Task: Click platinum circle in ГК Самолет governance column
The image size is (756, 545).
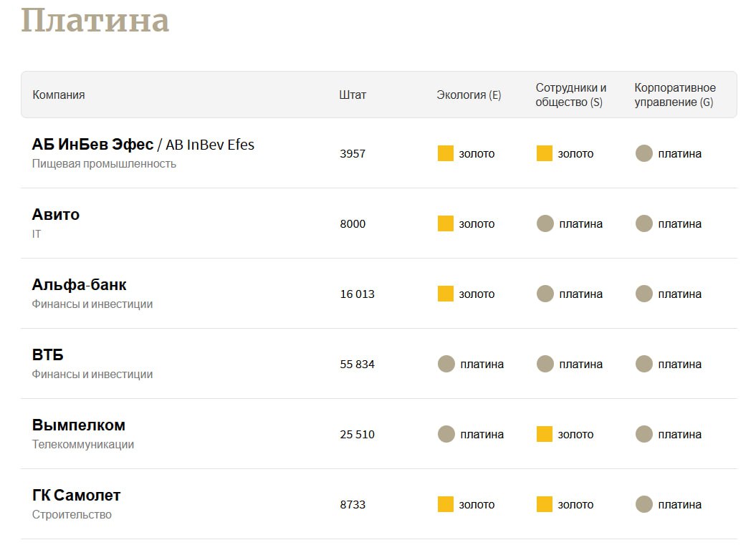Action: [x=644, y=504]
